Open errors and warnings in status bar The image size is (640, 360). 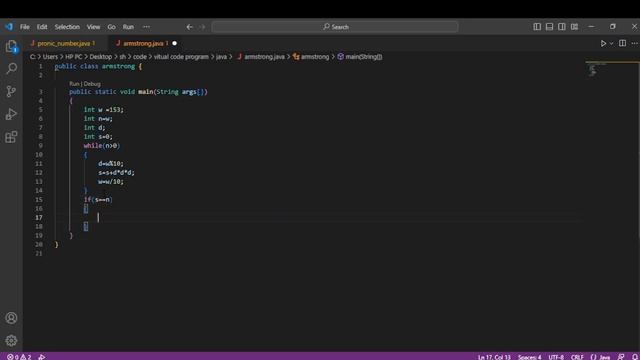coord(19,357)
